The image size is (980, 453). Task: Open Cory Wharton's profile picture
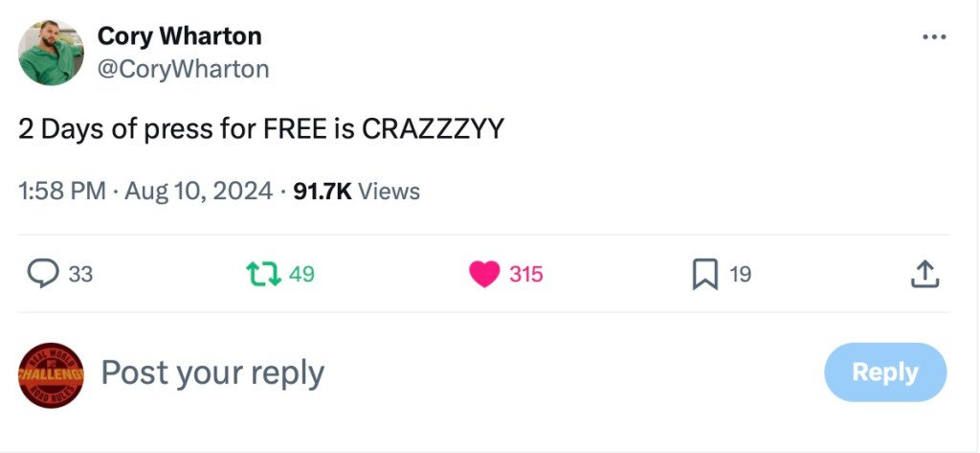tap(52, 53)
